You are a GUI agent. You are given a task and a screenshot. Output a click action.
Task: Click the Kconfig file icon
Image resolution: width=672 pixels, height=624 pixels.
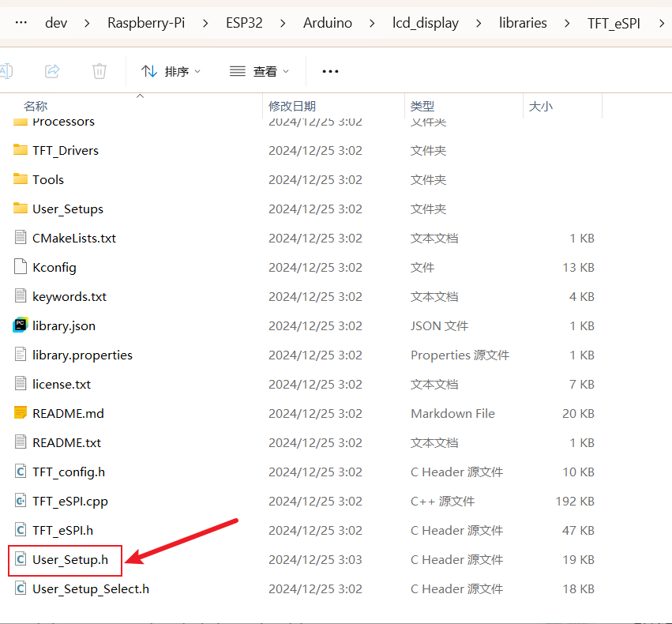click(21, 266)
